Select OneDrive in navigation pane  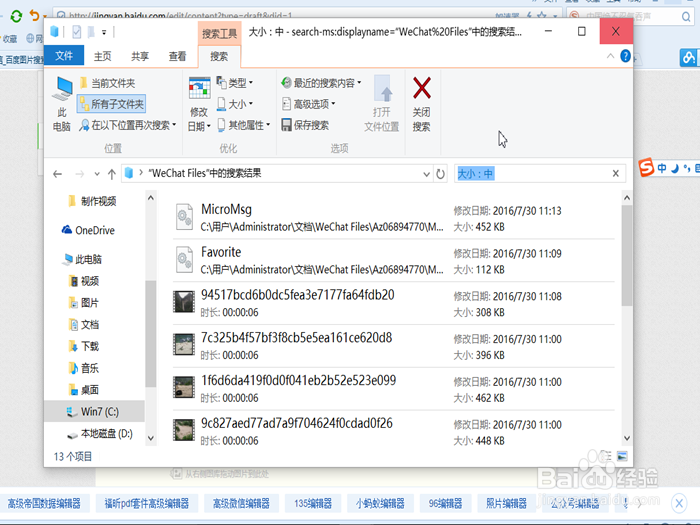88,230
